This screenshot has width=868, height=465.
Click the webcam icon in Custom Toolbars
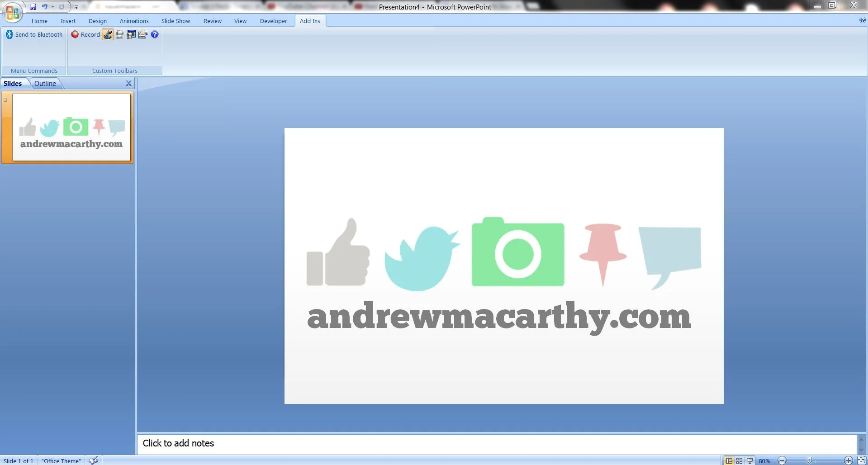coord(119,34)
